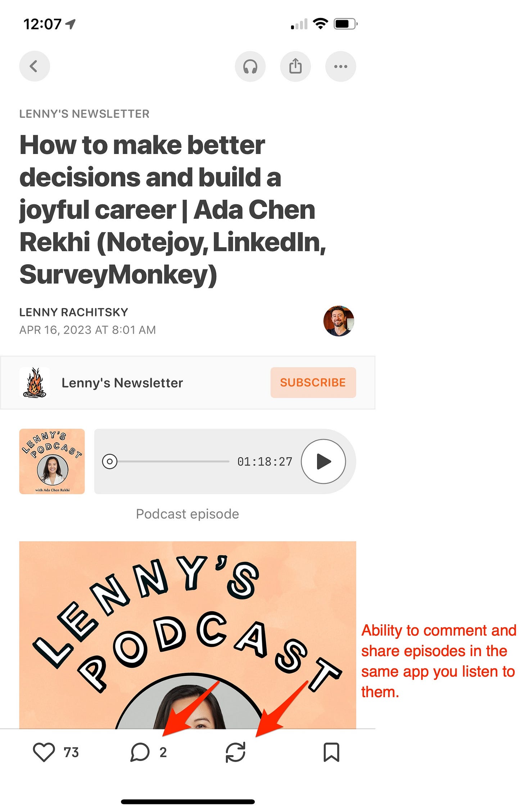Open comments via the speech bubble icon

click(140, 752)
